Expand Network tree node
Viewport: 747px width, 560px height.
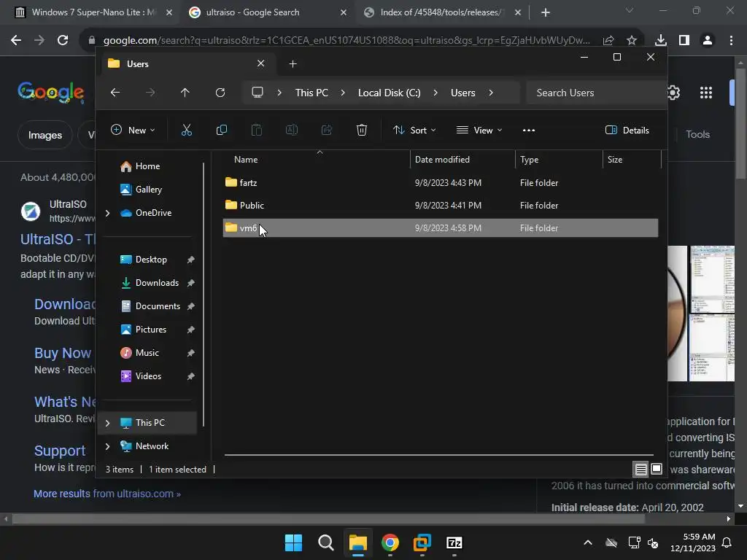108,446
